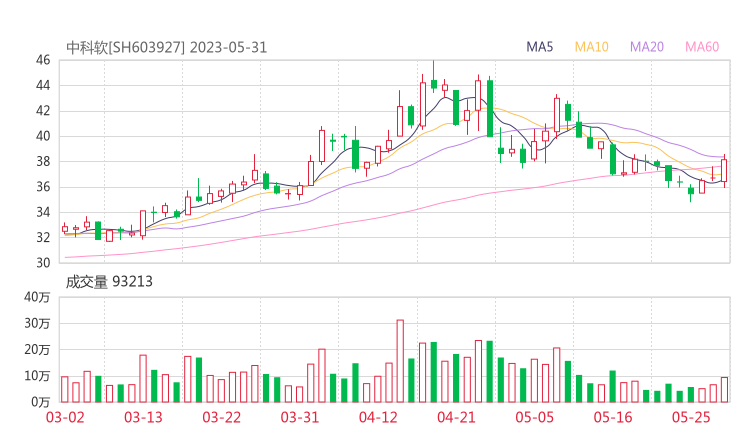The width and height of the screenshot is (740, 440).
Task: Click the 40万 volume axis label
Action: pyautogui.click(x=37, y=297)
